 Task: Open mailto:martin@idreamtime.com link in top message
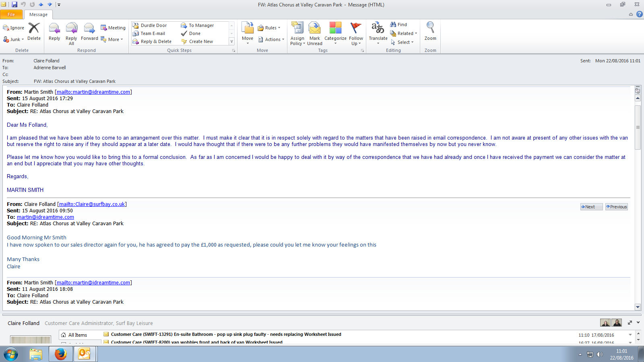(93, 92)
